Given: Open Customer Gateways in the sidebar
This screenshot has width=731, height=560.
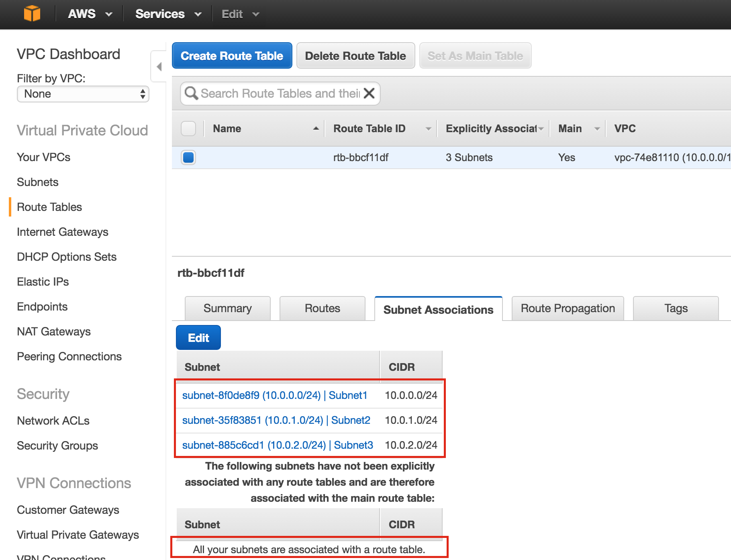Looking at the screenshot, I should click(x=68, y=510).
